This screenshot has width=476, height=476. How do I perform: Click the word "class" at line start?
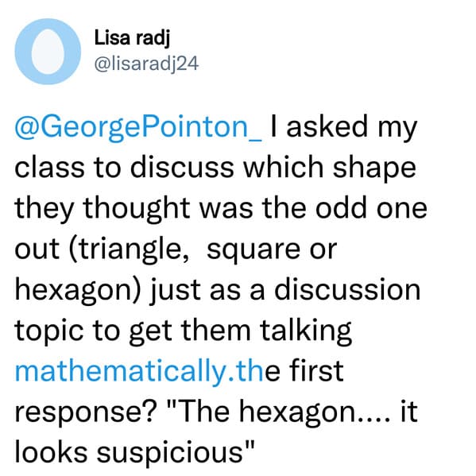(x=49, y=168)
